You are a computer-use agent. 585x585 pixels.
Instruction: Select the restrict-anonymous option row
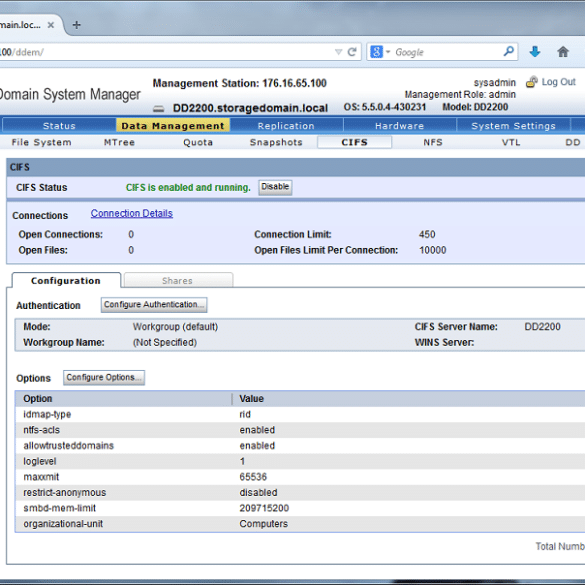[300, 492]
